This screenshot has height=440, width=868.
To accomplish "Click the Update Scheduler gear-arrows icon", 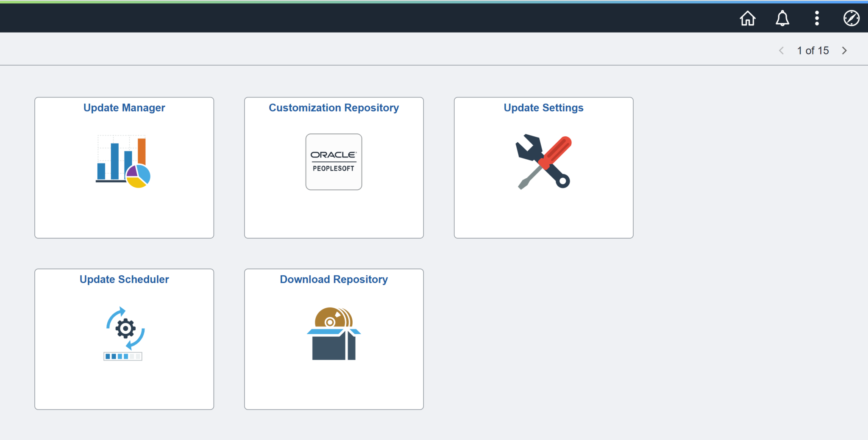I will click(124, 333).
